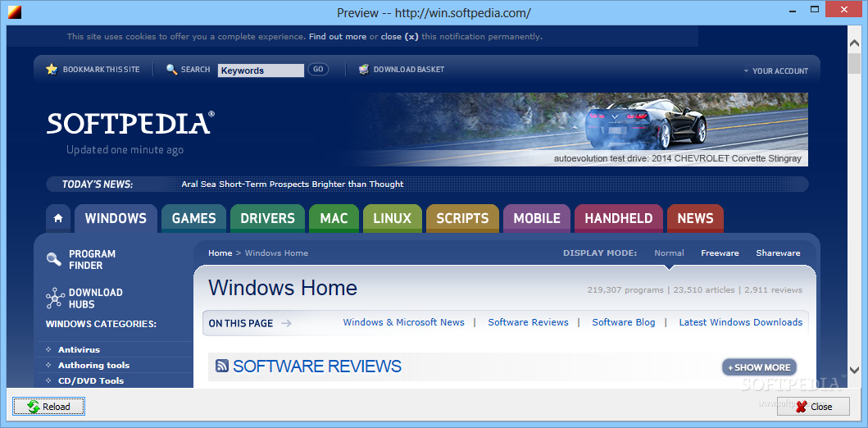Viewport: 868px width, 428px height.
Task: Open the CD/DVD Tools category
Action: coord(91,380)
